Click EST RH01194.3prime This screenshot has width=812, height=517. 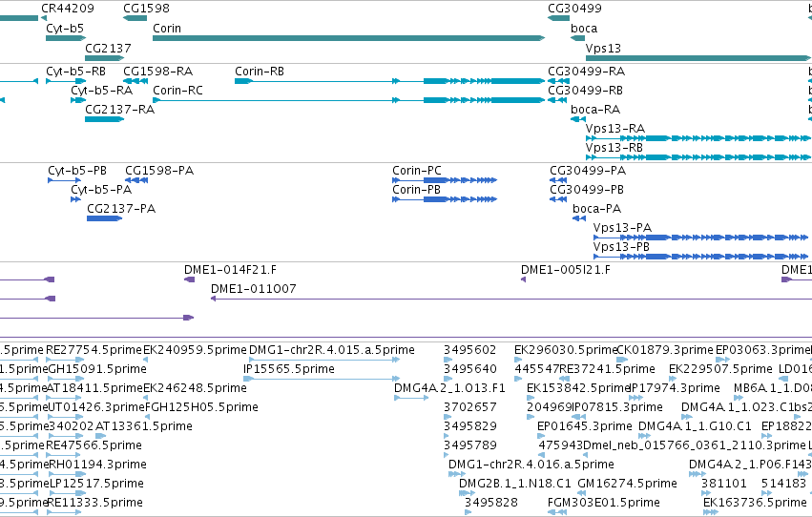click(67, 474)
